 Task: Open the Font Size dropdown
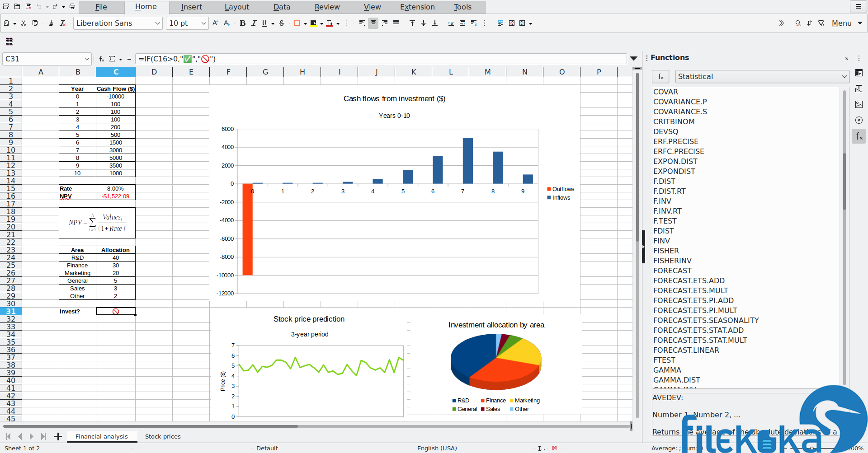coord(204,23)
